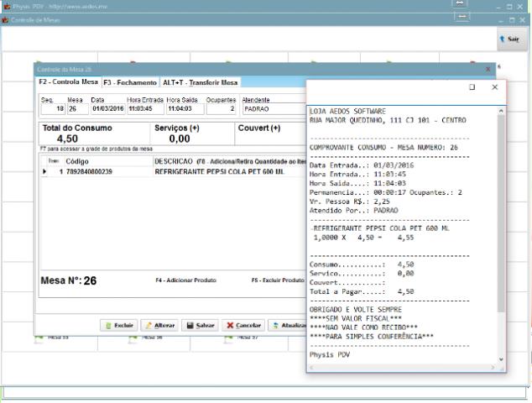Click the Atualizar button
The image size is (532, 403).
[x=287, y=325]
